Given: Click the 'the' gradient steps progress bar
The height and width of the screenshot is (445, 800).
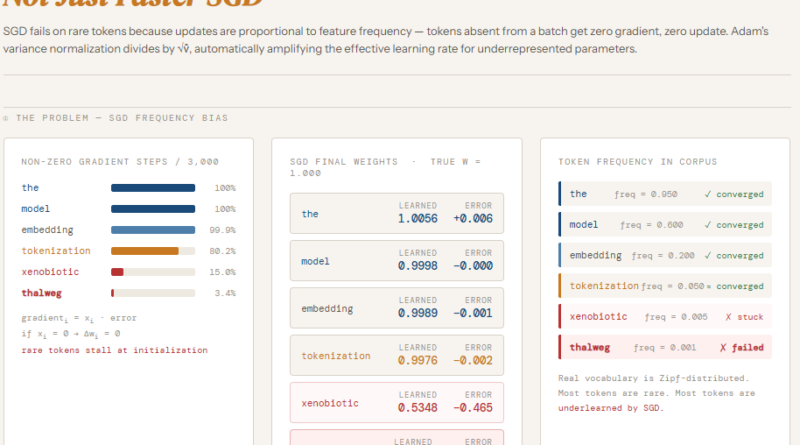Looking at the screenshot, I should pyautogui.click(x=153, y=188).
